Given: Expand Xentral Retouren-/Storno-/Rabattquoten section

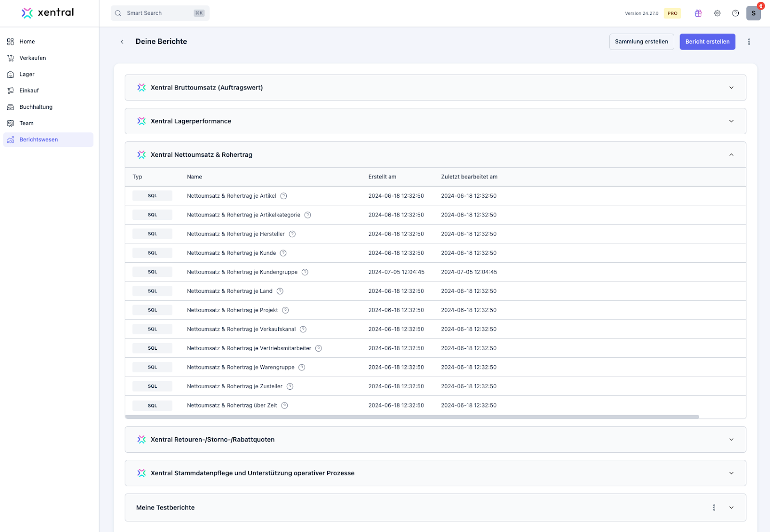Looking at the screenshot, I should (731, 440).
